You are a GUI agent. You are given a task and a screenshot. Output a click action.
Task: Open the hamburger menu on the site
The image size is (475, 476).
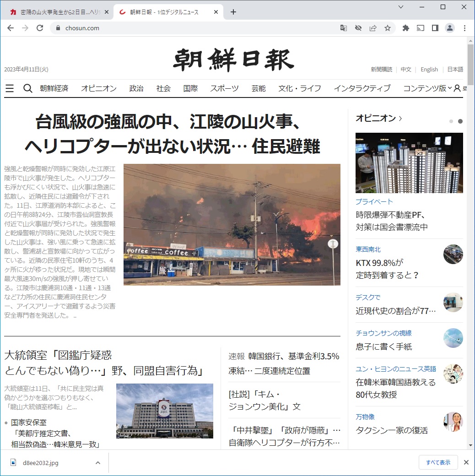pyautogui.click(x=10, y=88)
